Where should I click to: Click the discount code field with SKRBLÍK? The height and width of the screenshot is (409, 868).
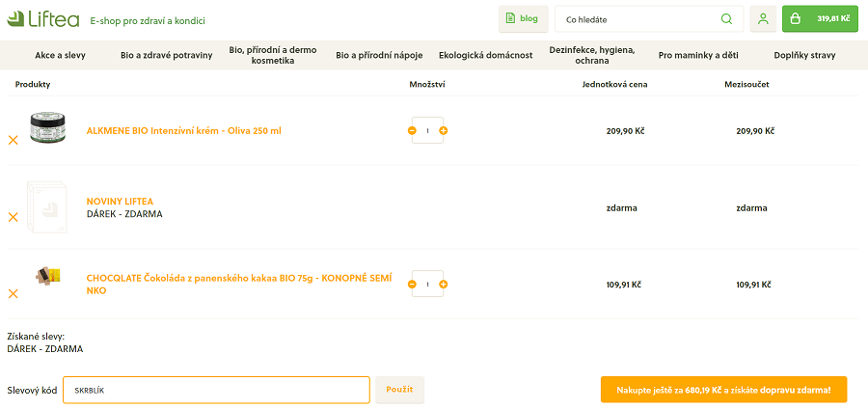pyautogui.click(x=216, y=390)
